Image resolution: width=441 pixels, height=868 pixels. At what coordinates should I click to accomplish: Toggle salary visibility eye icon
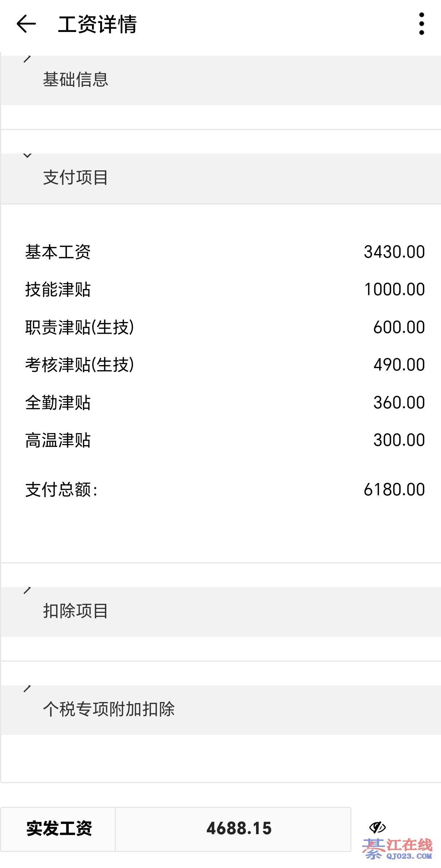click(377, 827)
